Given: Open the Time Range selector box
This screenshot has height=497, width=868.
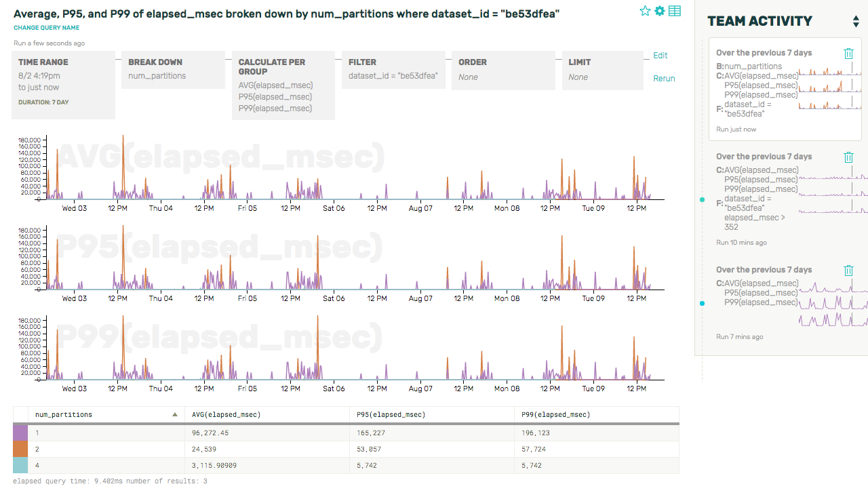Looking at the screenshot, I should click(x=66, y=85).
